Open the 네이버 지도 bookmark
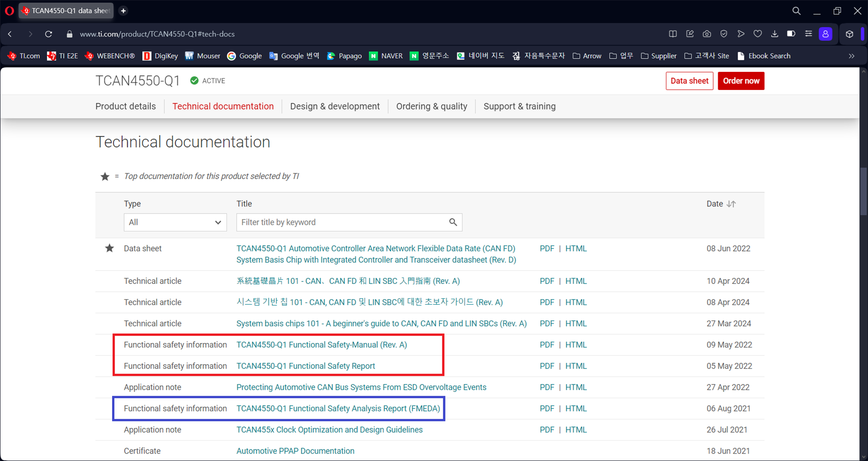Viewport: 868px width, 461px height. point(481,56)
